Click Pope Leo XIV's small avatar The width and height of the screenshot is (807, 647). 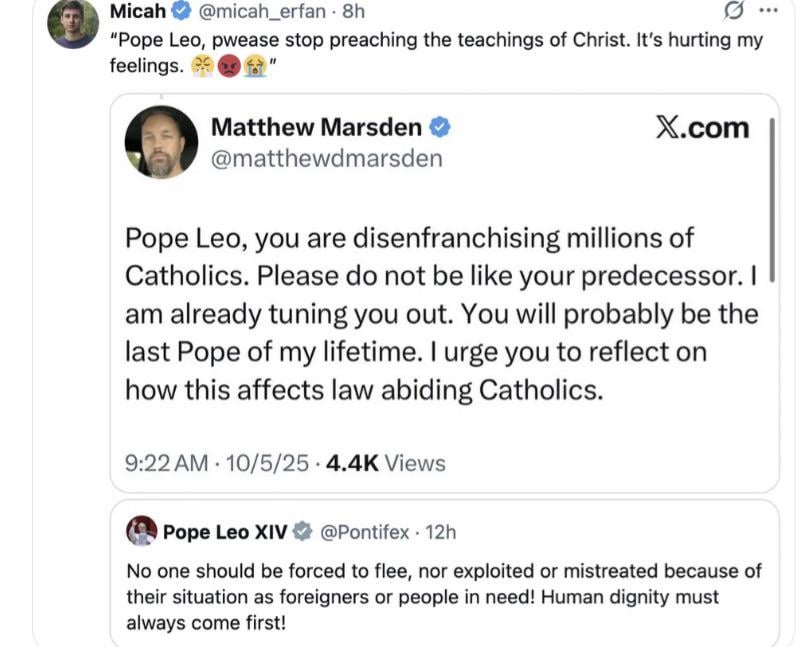tap(141, 531)
